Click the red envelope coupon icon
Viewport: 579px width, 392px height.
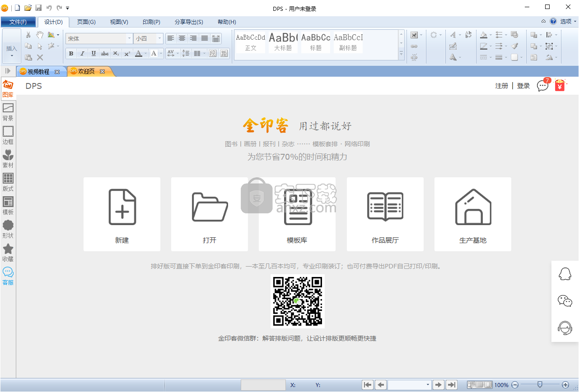click(x=560, y=85)
